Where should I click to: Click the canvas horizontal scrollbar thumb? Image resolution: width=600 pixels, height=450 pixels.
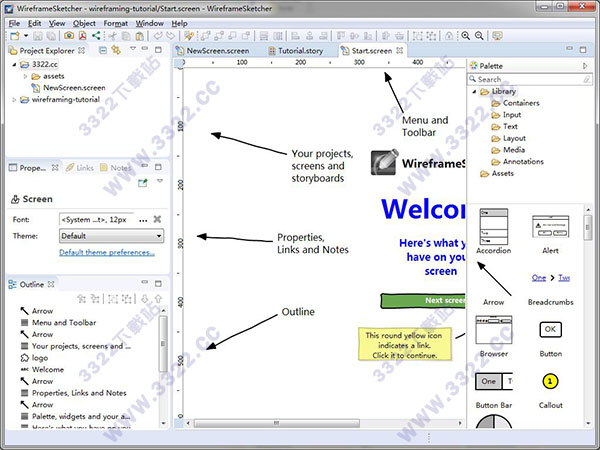tap(277, 423)
